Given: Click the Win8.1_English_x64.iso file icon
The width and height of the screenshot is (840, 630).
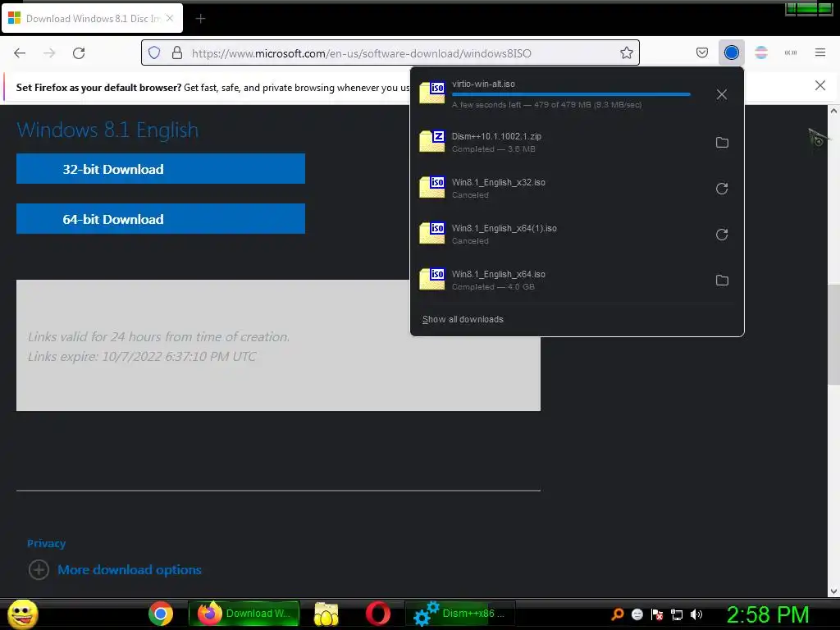Looking at the screenshot, I should (x=431, y=279).
